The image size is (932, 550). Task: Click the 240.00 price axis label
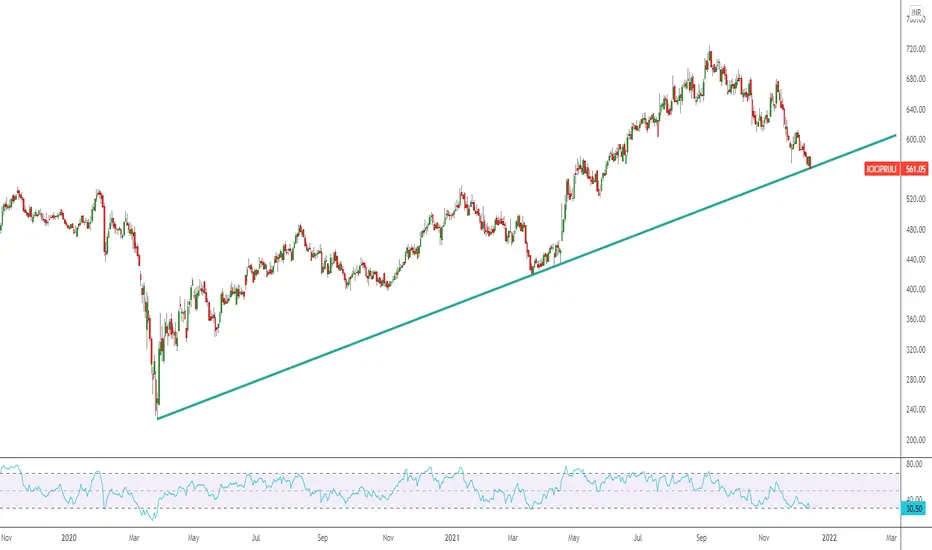pos(915,410)
